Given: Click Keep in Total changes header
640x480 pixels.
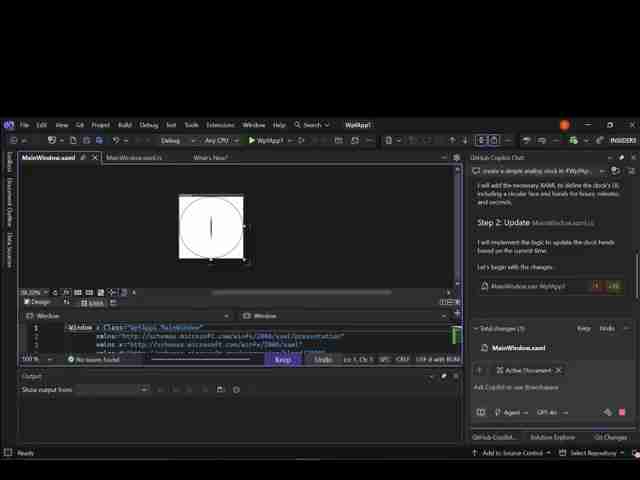Looking at the screenshot, I should pos(584,329).
